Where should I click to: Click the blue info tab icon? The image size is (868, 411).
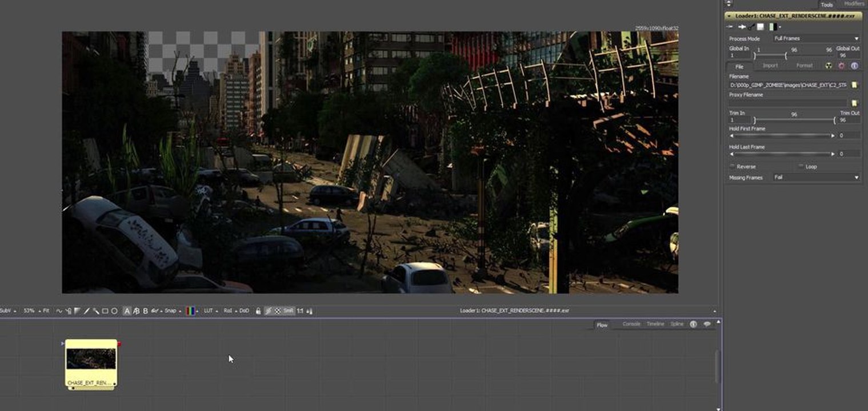(x=854, y=66)
